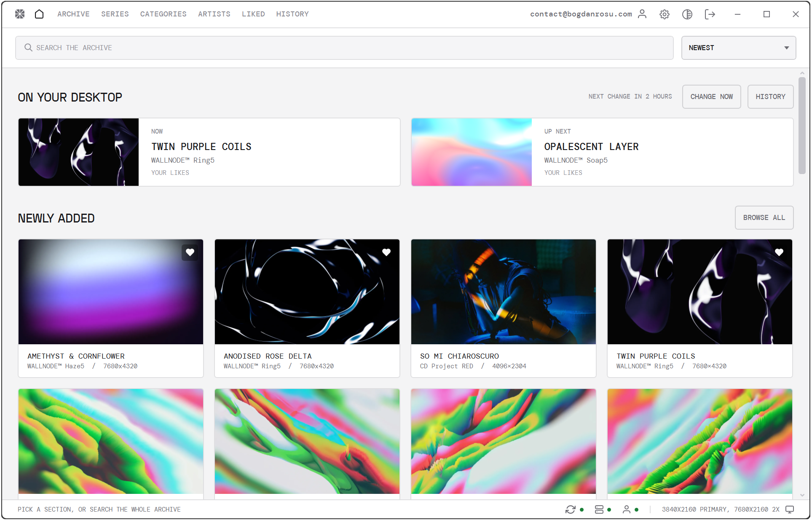Click the contact@bogdanrosu.com account text
The height and width of the screenshot is (520, 812).
(x=581, y=14)
